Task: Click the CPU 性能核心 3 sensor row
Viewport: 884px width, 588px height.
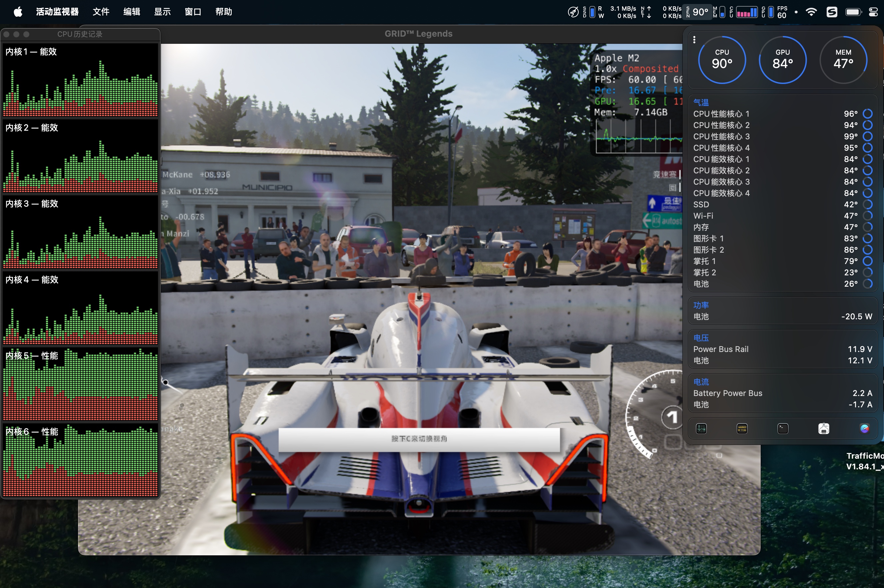Action: click(782, 137)
